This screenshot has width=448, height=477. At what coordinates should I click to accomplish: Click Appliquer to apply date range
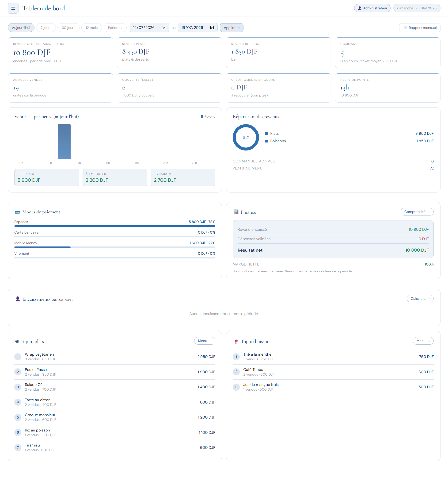[x=232, y=28]
